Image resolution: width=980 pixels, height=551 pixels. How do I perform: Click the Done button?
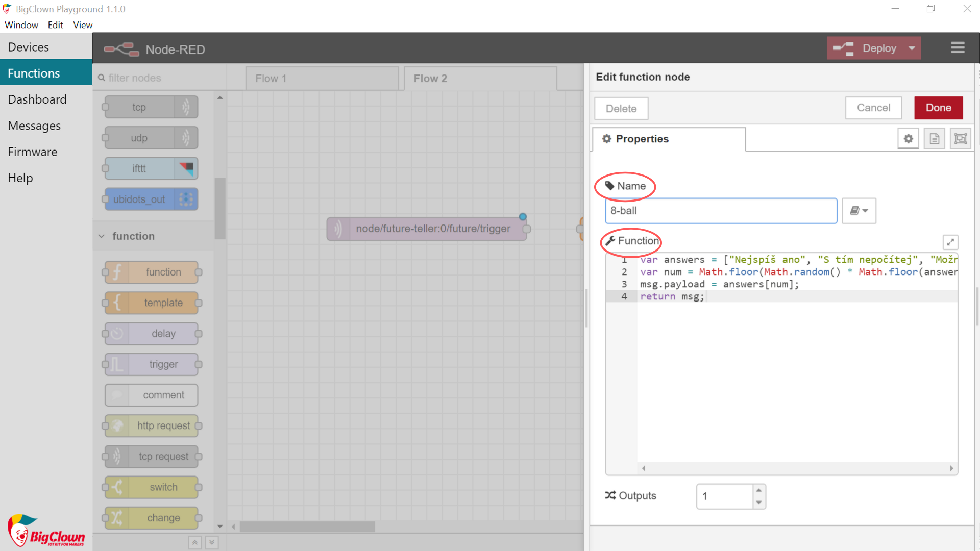tap(938, 108)
